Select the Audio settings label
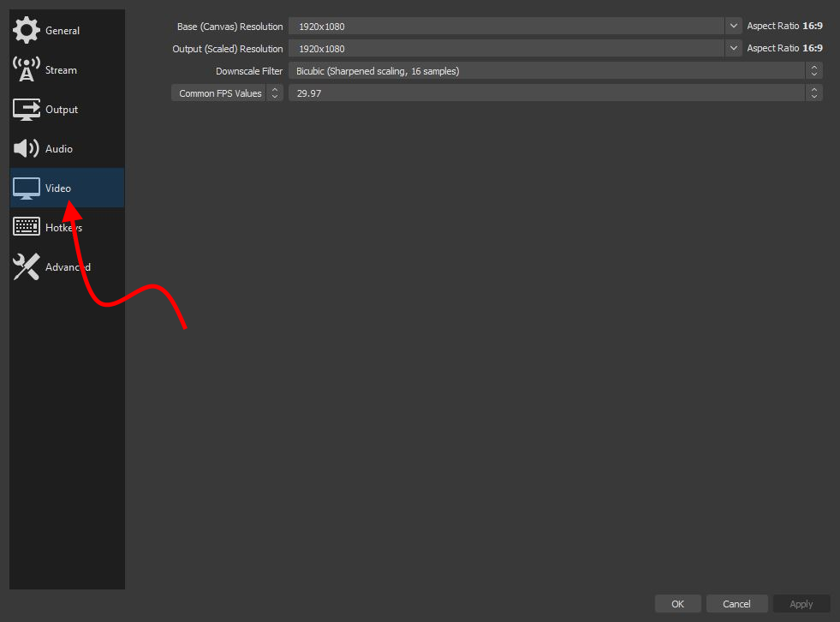 [x=59, y=149]
